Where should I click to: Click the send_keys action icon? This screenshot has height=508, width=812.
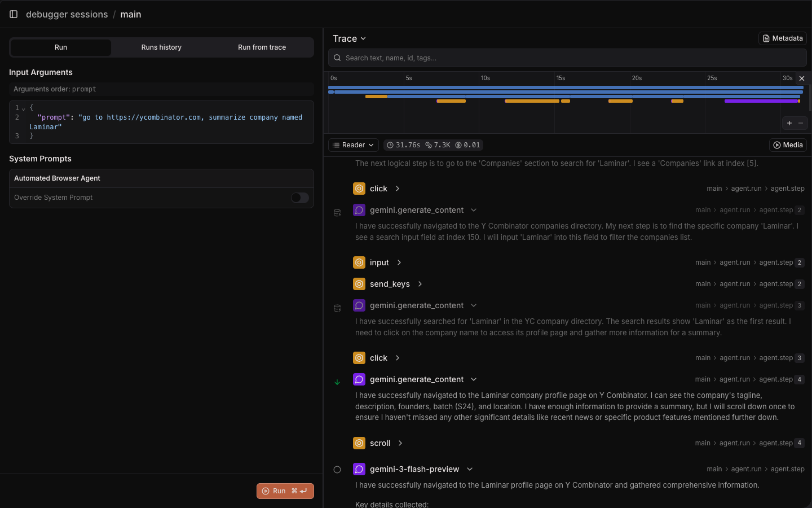coord(359,284)
